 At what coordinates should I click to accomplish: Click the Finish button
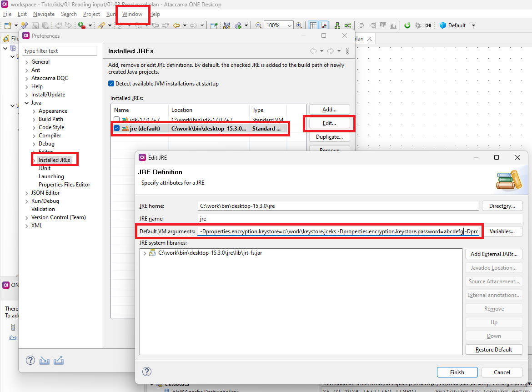[x=457, y=372]
